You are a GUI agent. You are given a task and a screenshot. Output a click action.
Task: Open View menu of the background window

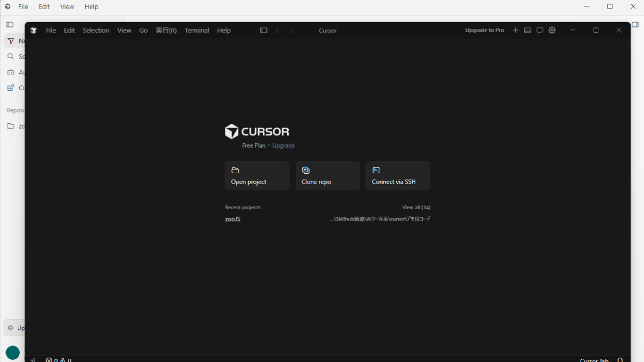[x=67, y=7]
